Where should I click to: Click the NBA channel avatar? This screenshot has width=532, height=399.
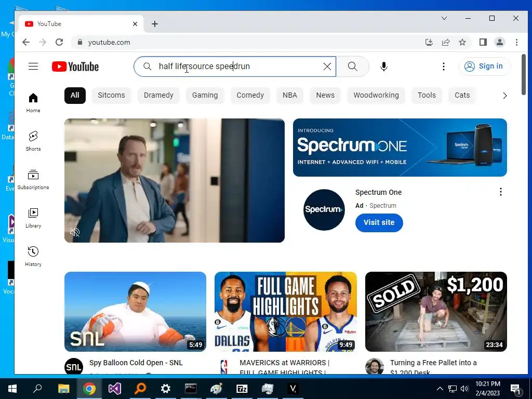point(224,366)
